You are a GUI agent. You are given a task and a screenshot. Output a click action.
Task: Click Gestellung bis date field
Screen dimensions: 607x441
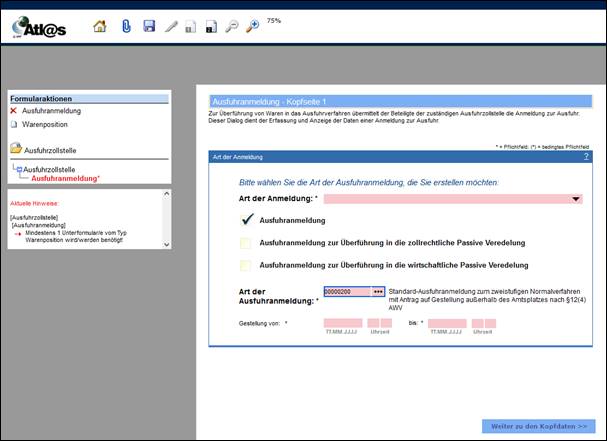click(447, 323)
